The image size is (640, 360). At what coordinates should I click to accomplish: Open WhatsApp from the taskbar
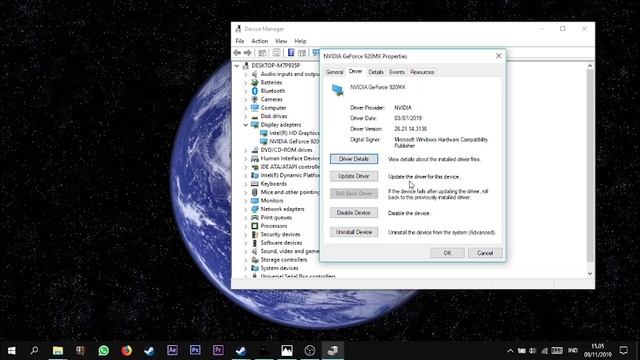tap(104, 350)
